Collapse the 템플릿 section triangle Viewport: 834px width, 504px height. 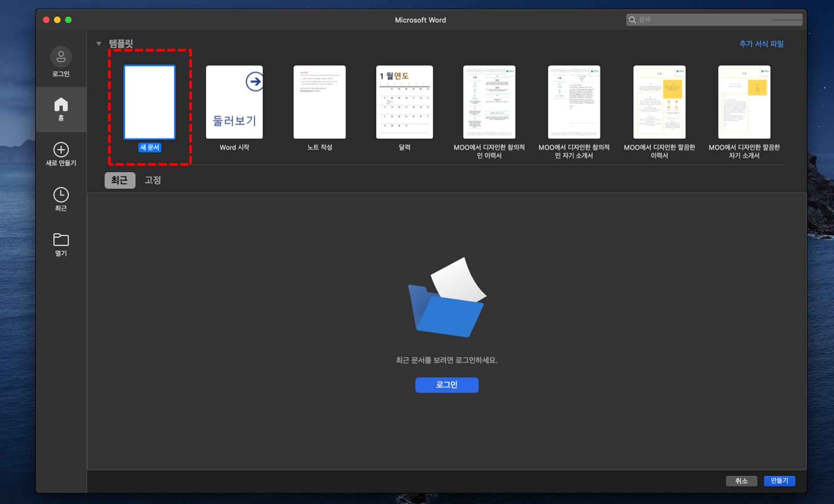[99, 43]
